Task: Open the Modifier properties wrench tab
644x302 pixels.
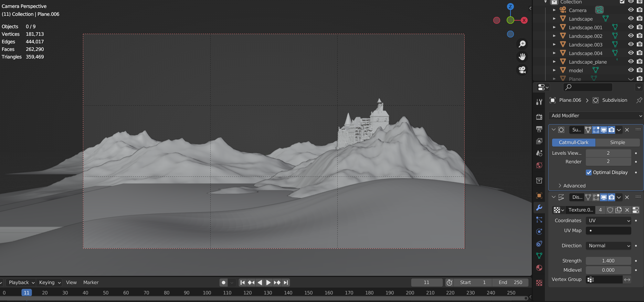Action: click(x=539, y=208)
